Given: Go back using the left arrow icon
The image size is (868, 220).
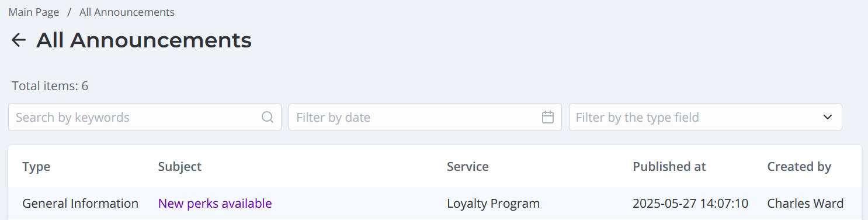Looking at the screenshot, I should [19, 40].
